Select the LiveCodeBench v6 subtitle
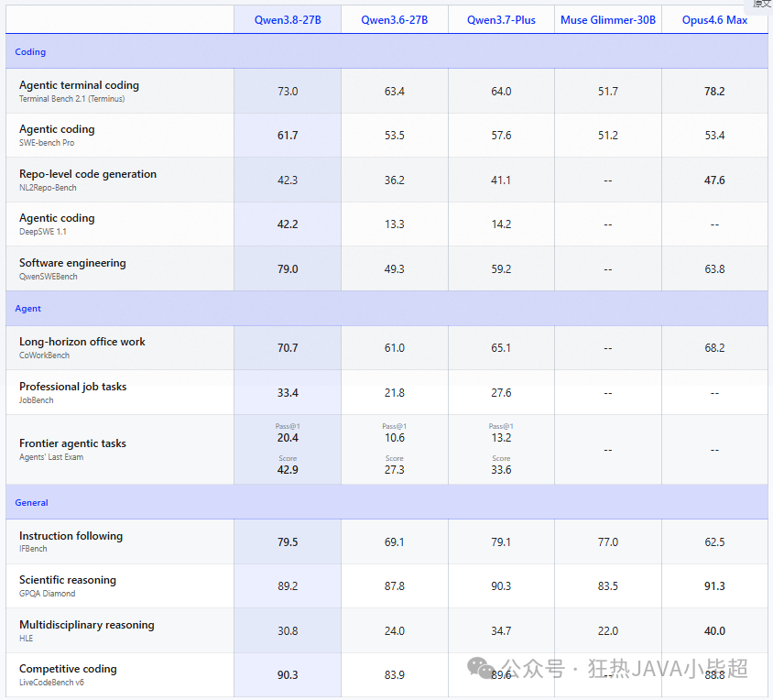The width and height of the screenshot is (773, 700). pyautogui.click(x=52, y=683)
